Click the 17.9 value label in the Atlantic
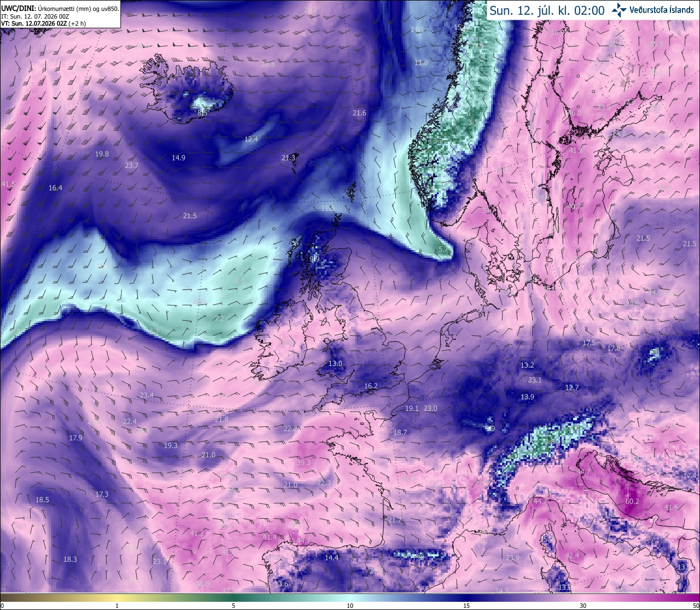This screenshot has height=610, width=700. (75, 438)
